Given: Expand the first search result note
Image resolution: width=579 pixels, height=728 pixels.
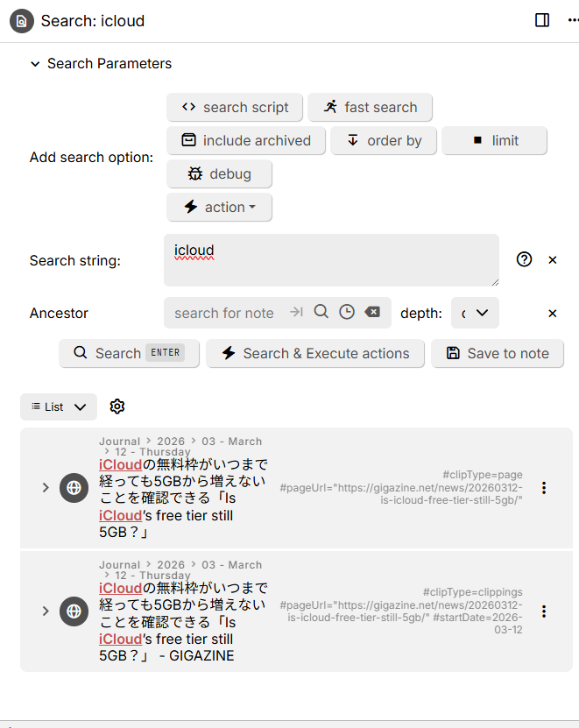Looking at the screenshot, I should coord(46,488).
